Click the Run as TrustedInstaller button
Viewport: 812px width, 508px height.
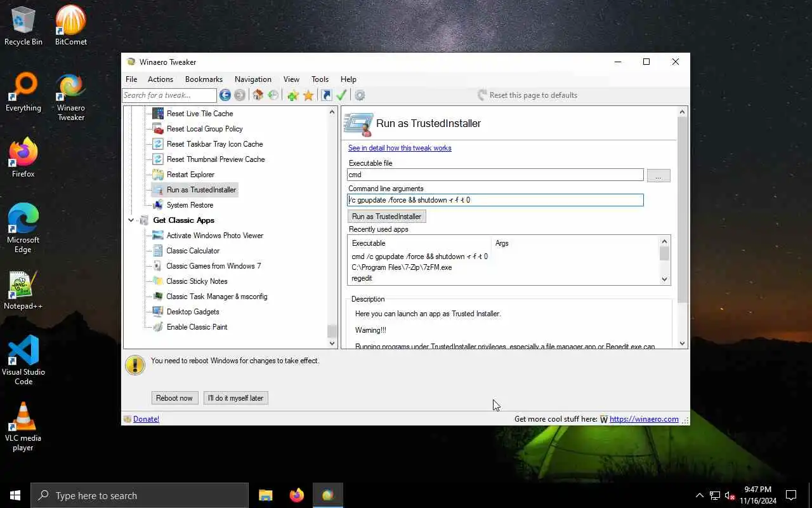(x=387, y=217)
